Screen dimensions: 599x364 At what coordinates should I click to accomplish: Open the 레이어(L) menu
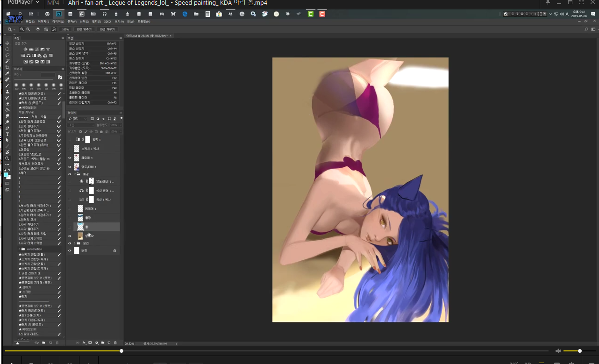pos(58,21)
